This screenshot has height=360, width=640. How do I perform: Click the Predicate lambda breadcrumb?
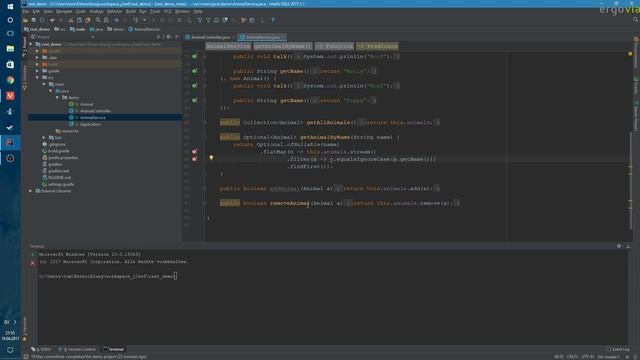pos(378,46)
